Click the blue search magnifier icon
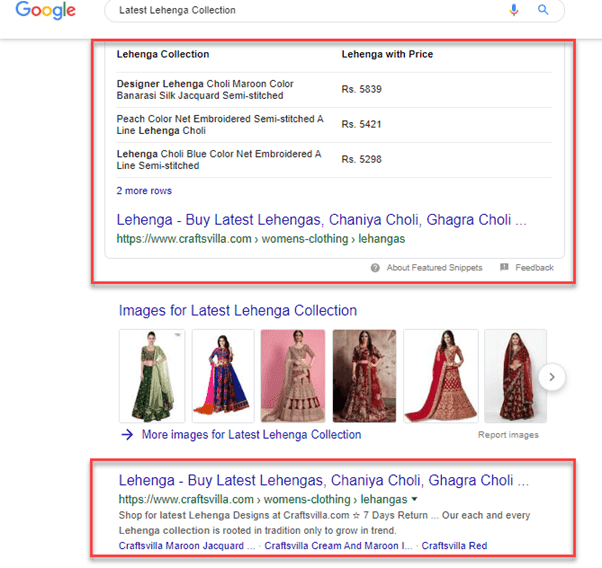 (543, 10)
